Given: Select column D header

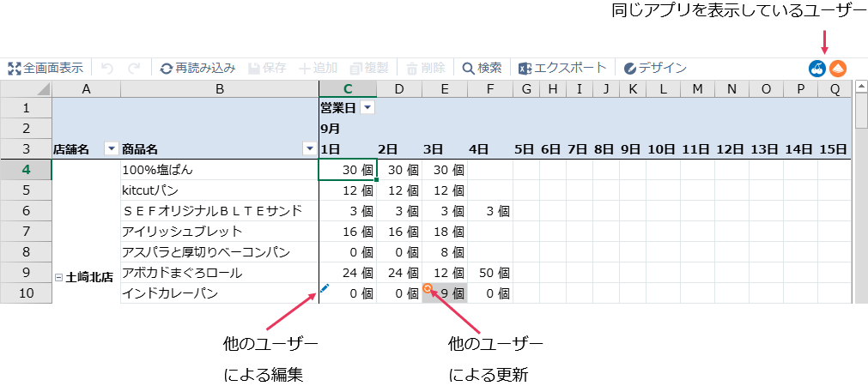Looking at the screenshot, I should click(x=399, y=89).
